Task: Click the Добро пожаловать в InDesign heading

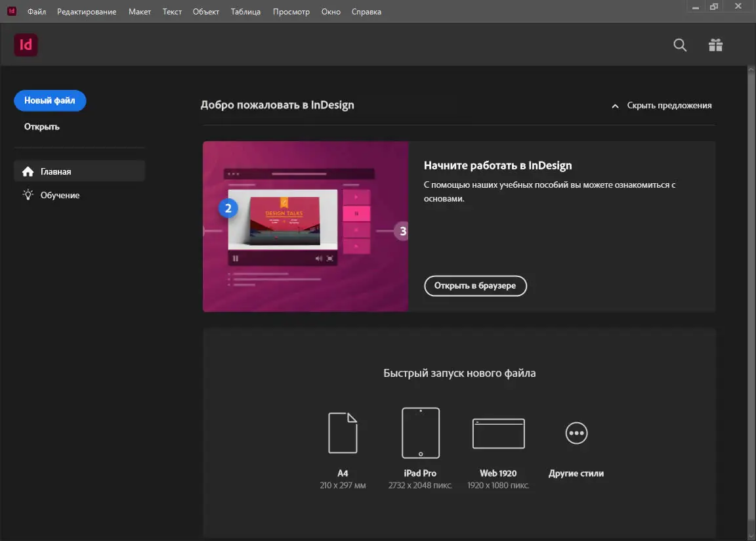Action: coord(277,105)
